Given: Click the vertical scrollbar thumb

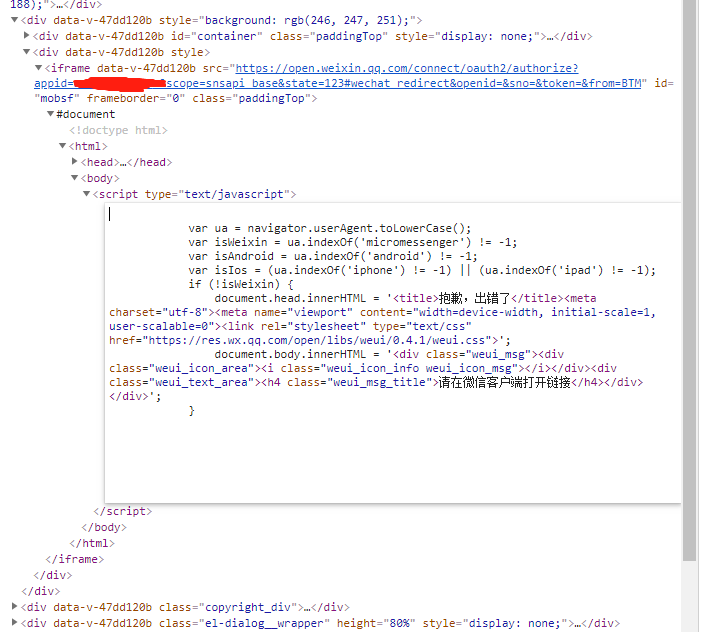Looking at the screenshot, I should pos(690,280).
